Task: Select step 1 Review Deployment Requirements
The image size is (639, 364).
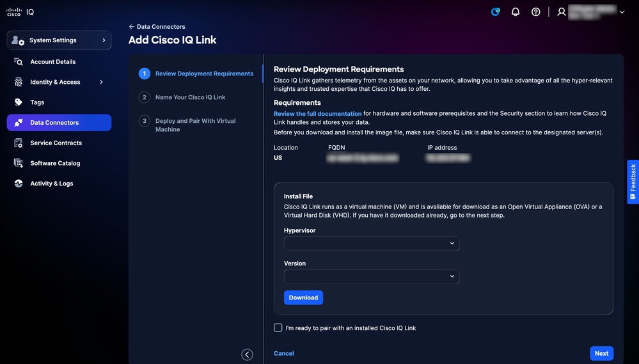Action: (x=204, y=74)
